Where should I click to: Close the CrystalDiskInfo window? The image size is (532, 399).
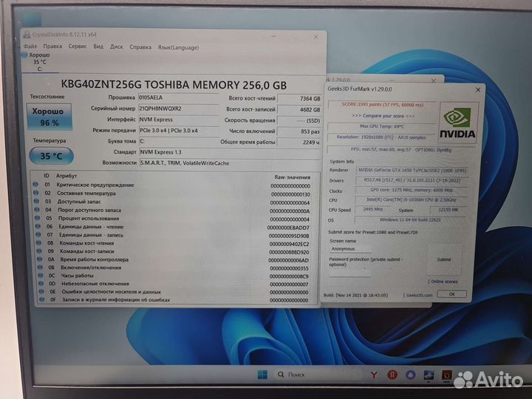316,36
